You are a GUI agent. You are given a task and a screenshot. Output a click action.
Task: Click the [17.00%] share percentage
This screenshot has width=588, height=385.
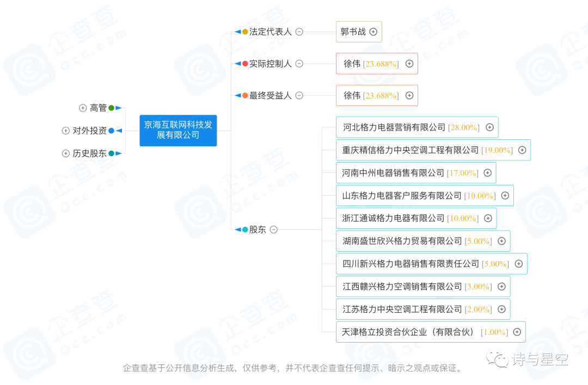click(462, 173)
